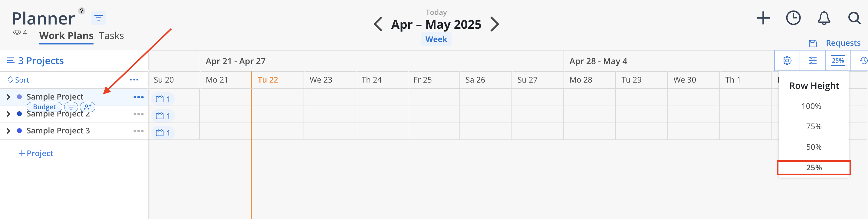Expand Sample Project row
Screen dimensions: 868x219
(x=8, y=97)
